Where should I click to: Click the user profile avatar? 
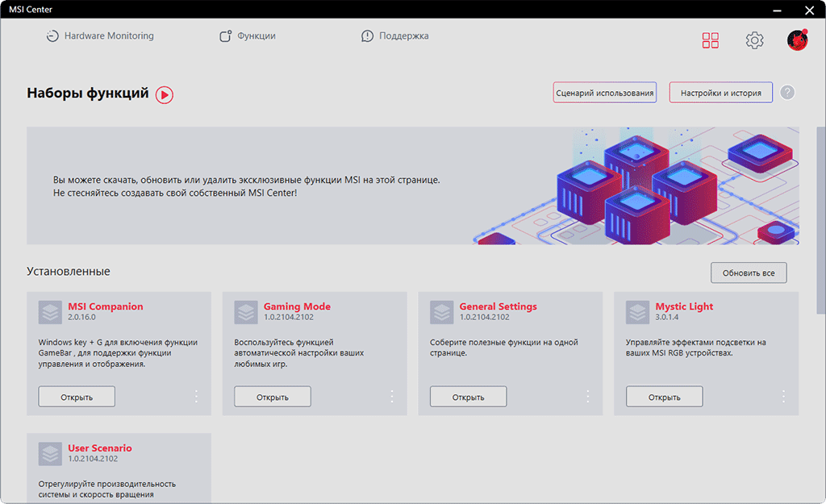tap(798, 40)
